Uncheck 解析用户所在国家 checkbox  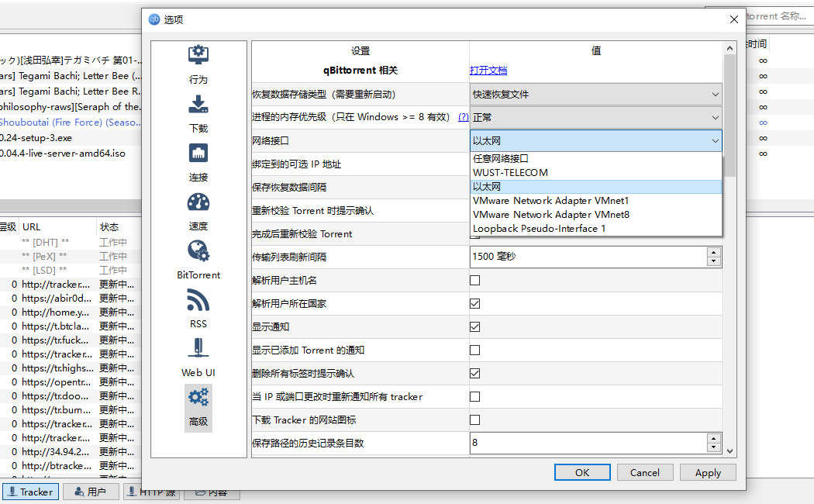click(474, 304)
